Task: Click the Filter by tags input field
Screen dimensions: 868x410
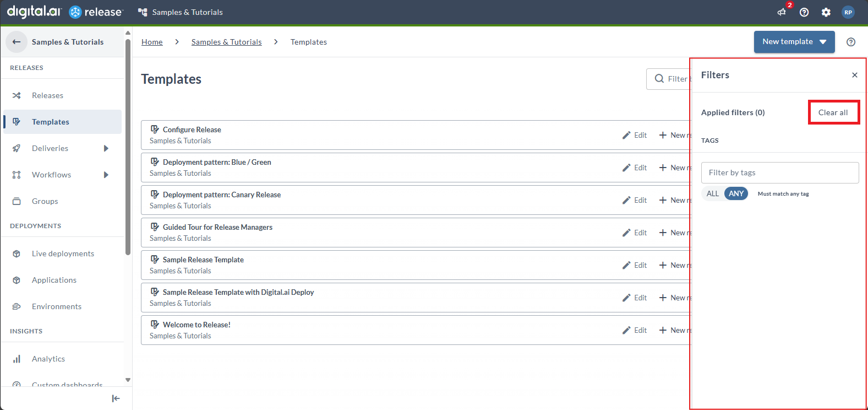Action: coord(779,172)
